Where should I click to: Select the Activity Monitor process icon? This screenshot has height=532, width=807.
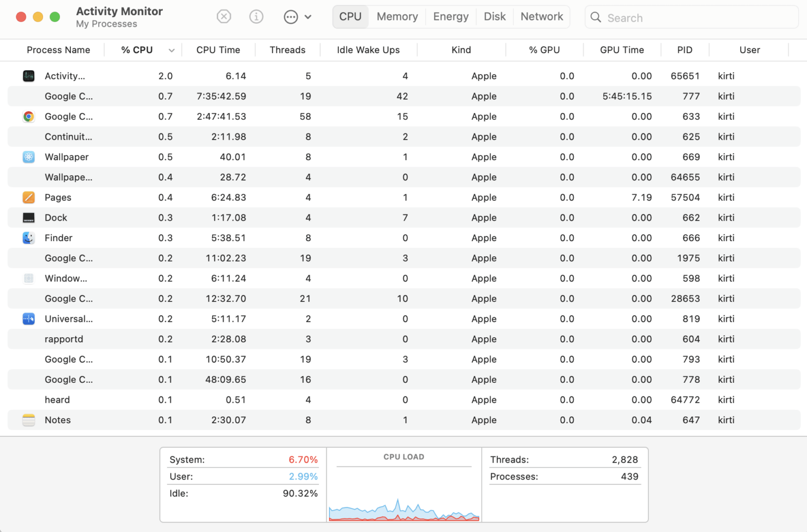[29, 76]
